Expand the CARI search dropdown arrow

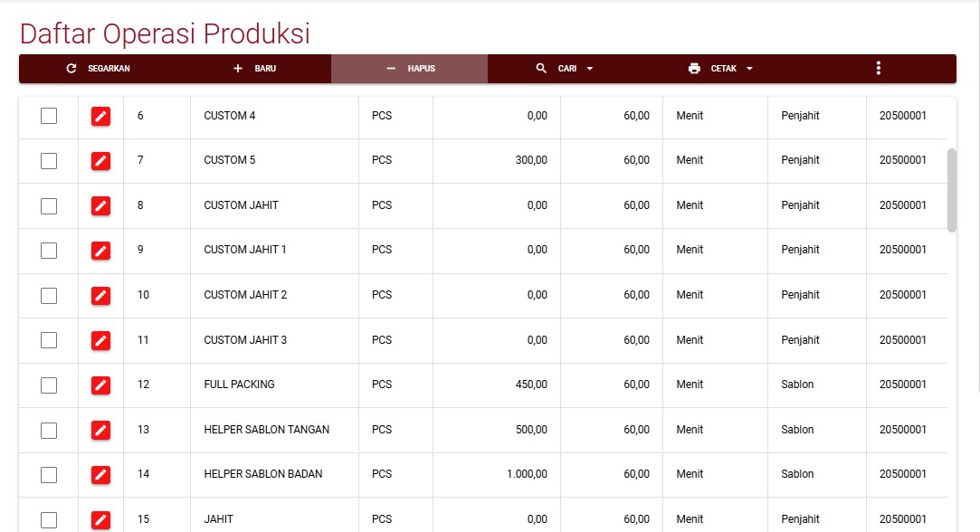[x=590, y=69]
